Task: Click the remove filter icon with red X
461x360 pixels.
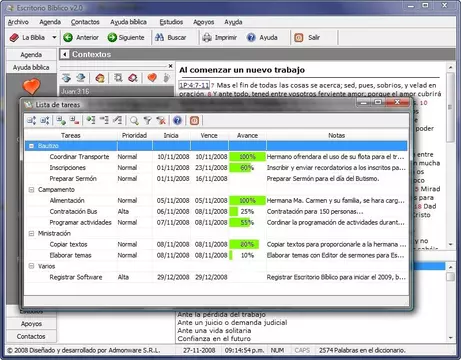Action: [161, 120]
